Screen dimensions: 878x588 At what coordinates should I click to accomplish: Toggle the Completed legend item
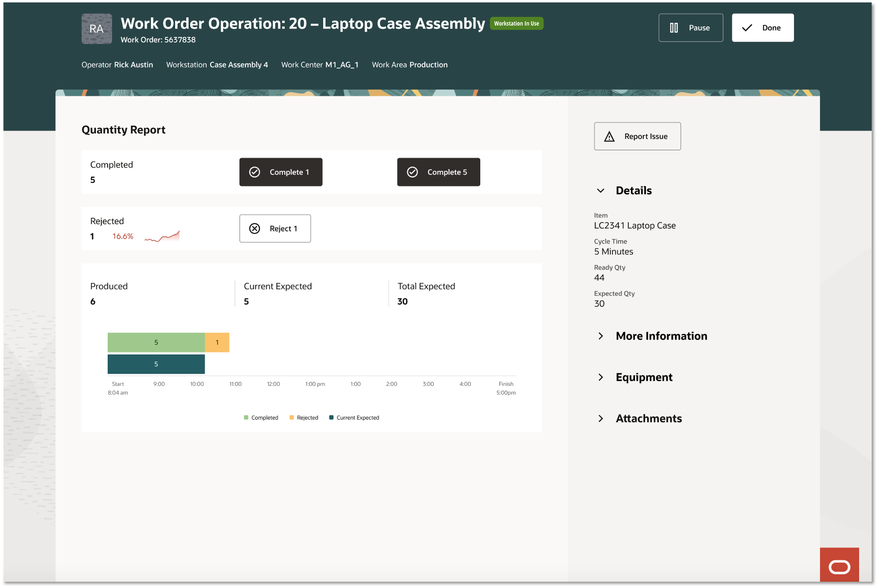coord(260,417)
